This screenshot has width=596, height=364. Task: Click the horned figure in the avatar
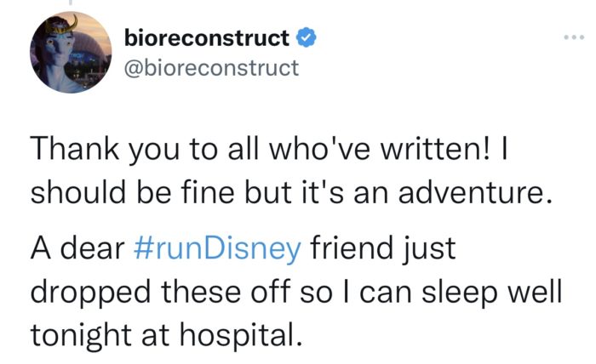(x=57, y=53)
